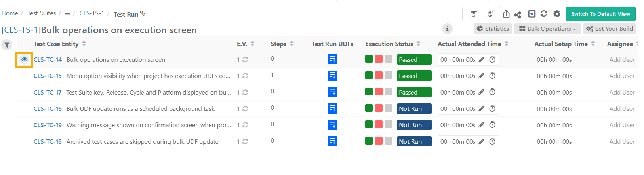Image resolution: width=644 pixels, height=175 pixels.
Task: Expand the breadcrumb ellipsis
Action: pos(68,14)
